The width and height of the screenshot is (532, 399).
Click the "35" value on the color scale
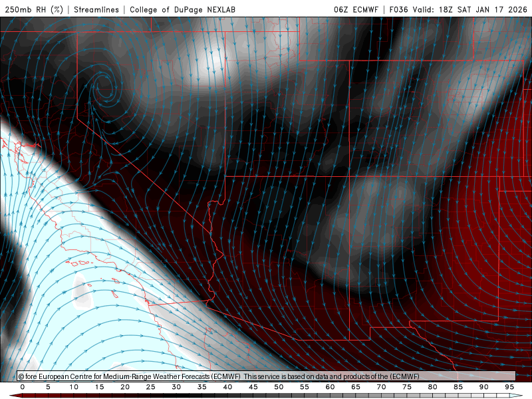coord(202,387)
